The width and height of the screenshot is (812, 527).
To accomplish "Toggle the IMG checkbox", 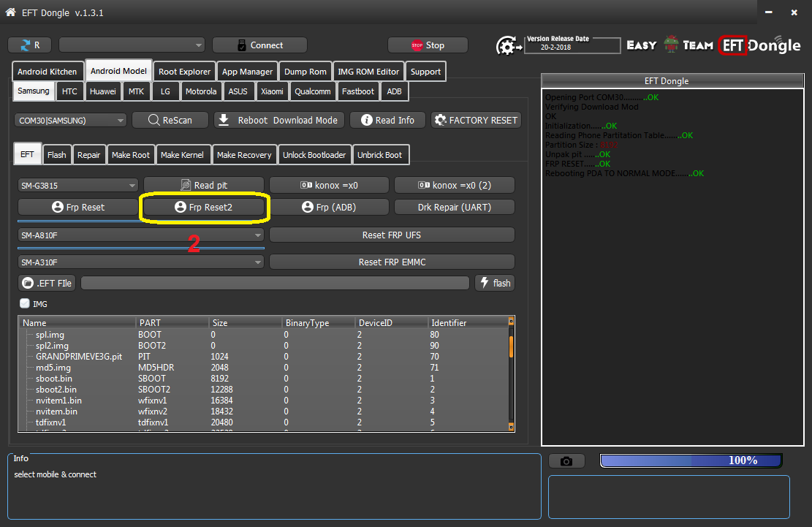I will (x=24, y=303).
